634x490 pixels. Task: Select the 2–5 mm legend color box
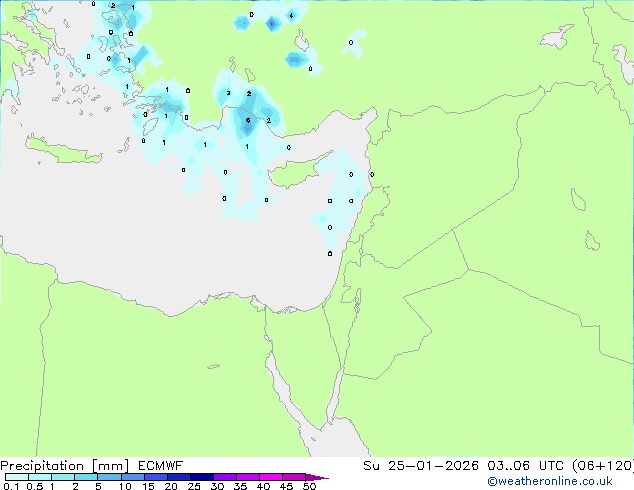pos(86,477)
